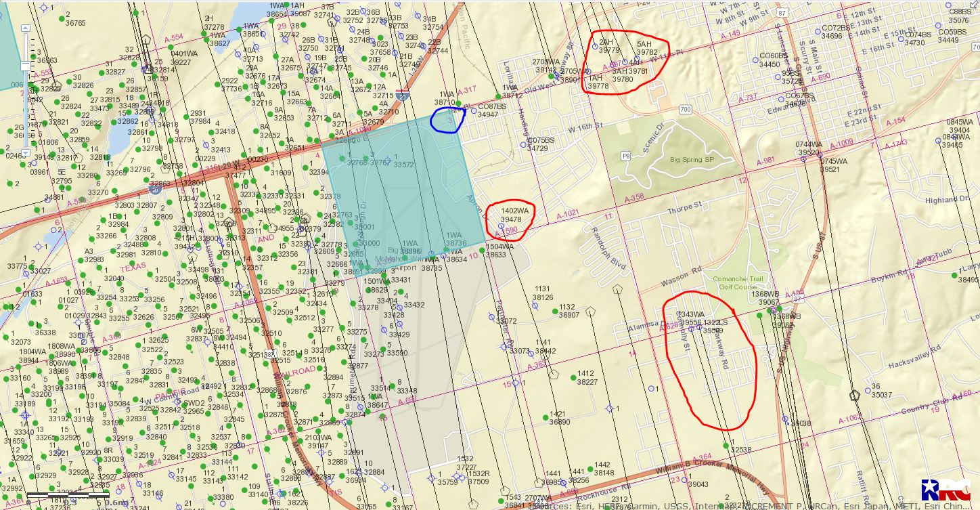Image resolution: width=980 pixels, height=510 pixels.
Task: Click the map scale bar
Action: coord(68,496)
